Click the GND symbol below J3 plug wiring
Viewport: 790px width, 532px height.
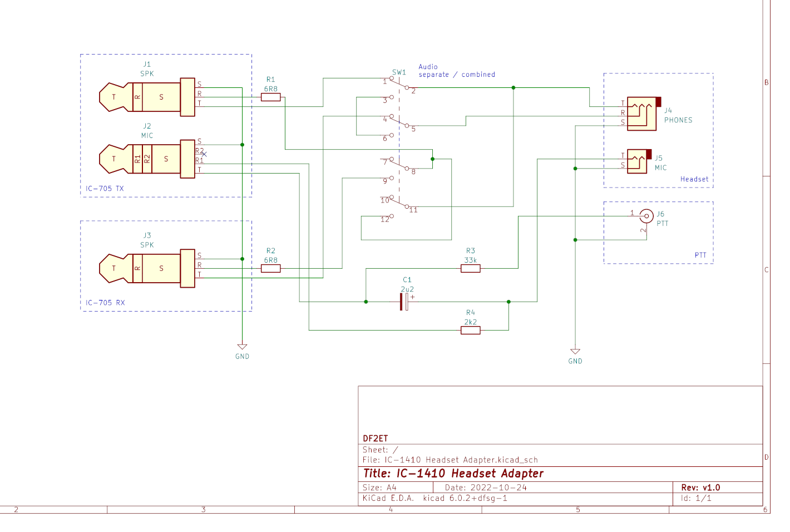pyautogui.click(x=242, y=347)
